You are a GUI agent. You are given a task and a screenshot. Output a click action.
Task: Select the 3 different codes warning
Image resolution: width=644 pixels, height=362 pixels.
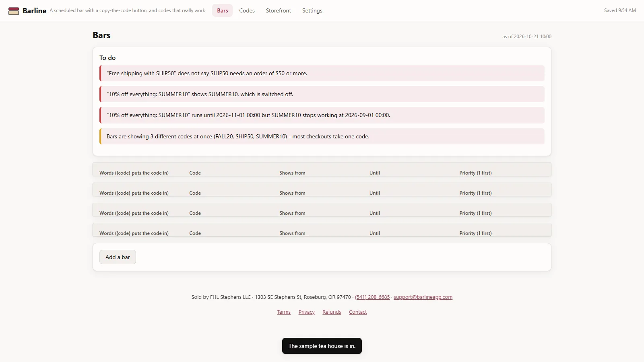pos(322,136)
